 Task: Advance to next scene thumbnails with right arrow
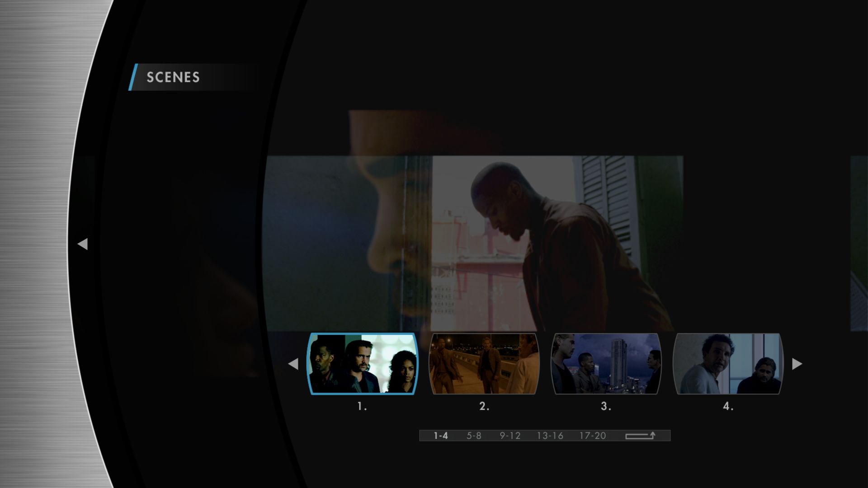pos(797,364)
